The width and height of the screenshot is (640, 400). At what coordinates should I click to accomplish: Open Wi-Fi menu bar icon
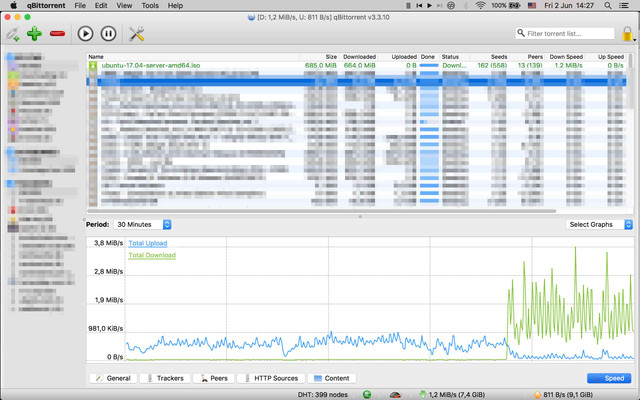click(480, 5)
